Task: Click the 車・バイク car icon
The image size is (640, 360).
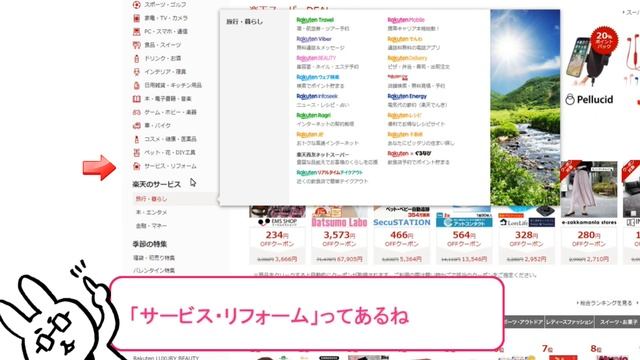Action: (x=137, y=126)
